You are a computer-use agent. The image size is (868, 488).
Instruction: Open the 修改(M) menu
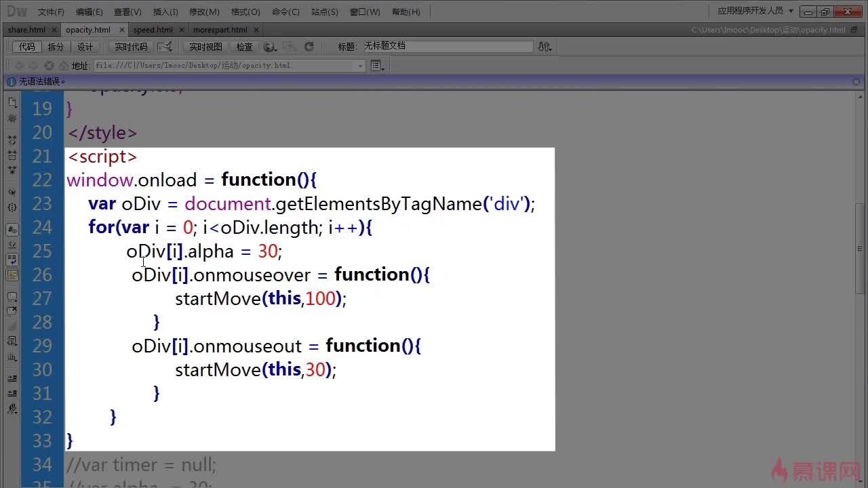click(x=203, y=12)
